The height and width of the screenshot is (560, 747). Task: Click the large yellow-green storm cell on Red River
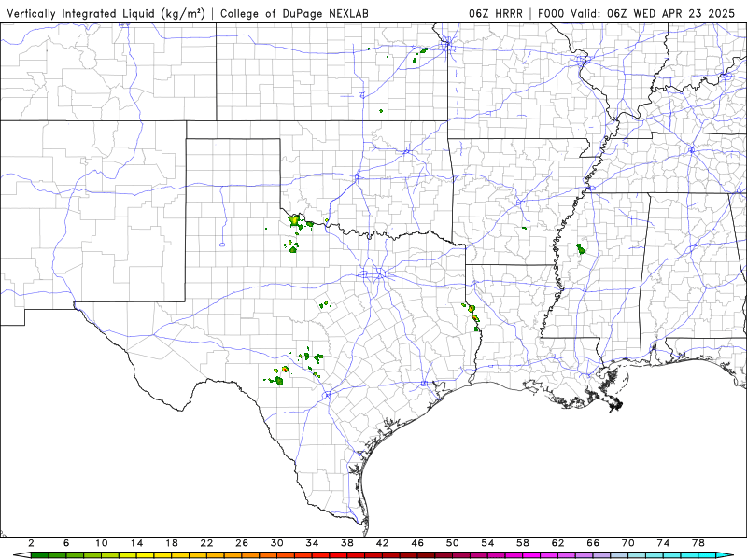point(294,220)
